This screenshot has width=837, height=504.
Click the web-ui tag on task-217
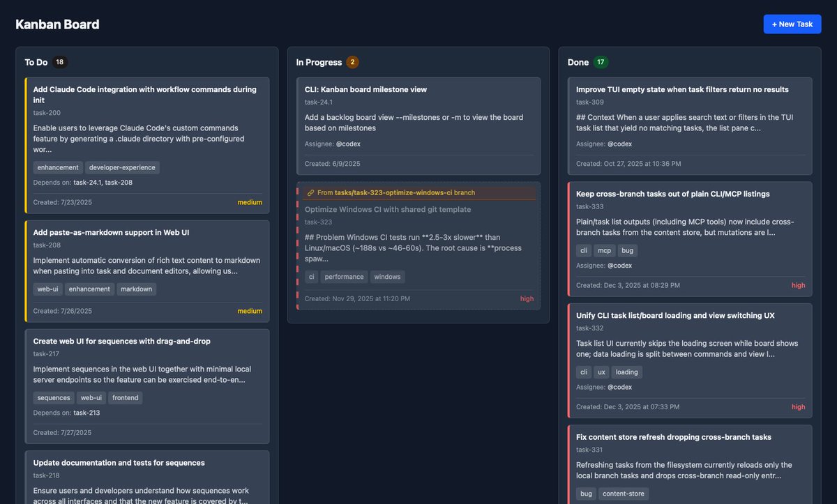91,397
